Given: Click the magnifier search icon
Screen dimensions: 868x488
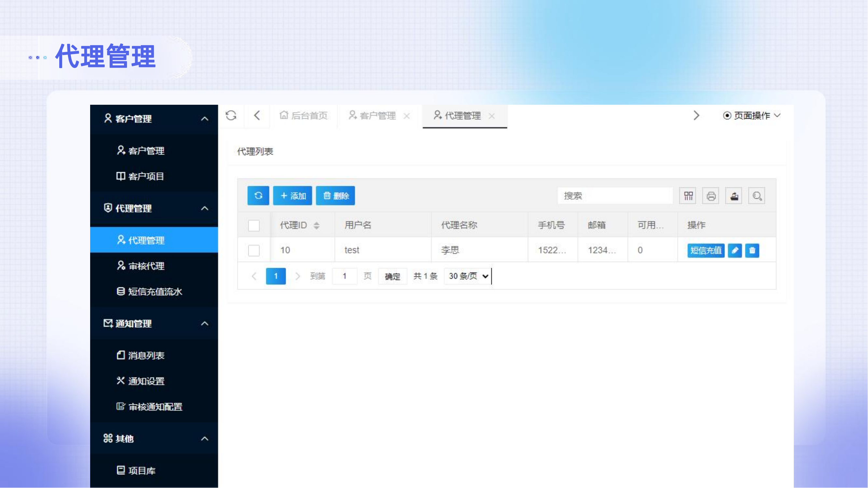Looking at the screenshot, I should click(757, 196).
